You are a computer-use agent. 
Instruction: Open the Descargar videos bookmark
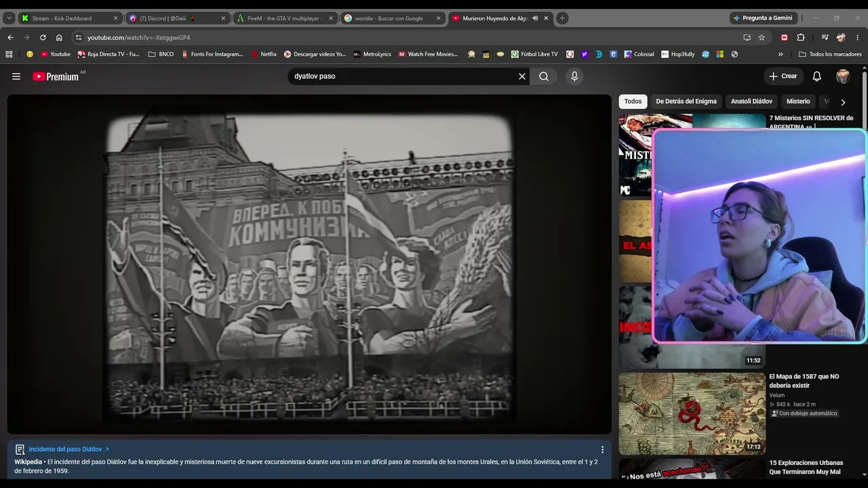(x=315, y=54)
